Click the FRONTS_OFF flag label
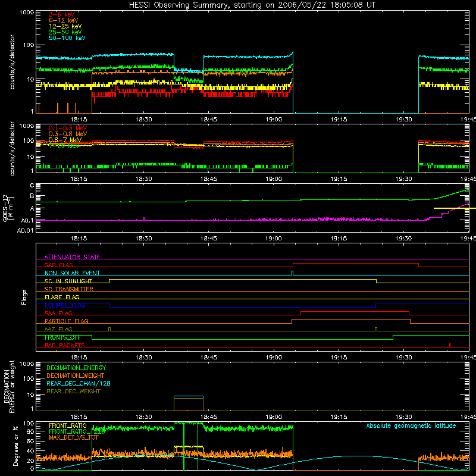This screenshot has width=476, height=476. point(62,337)
